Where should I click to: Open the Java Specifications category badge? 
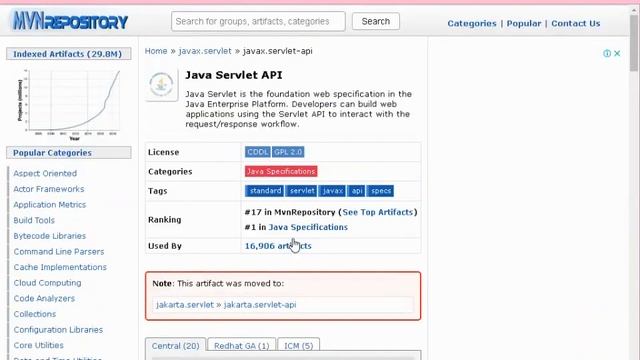click(281, 171)
